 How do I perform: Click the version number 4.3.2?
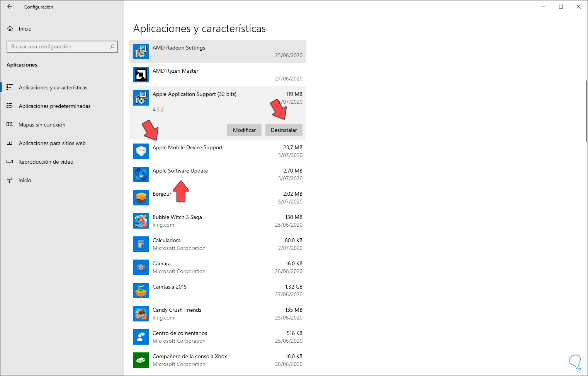[158, 109]
